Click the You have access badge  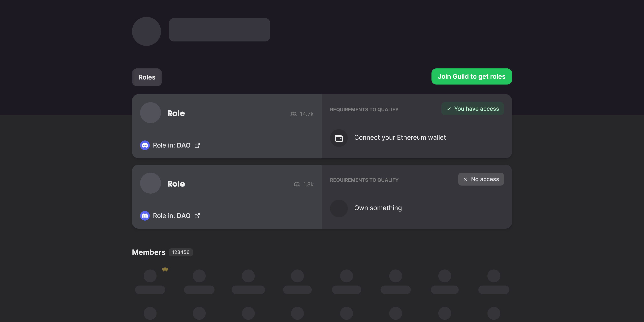click(x=472, y=109)
